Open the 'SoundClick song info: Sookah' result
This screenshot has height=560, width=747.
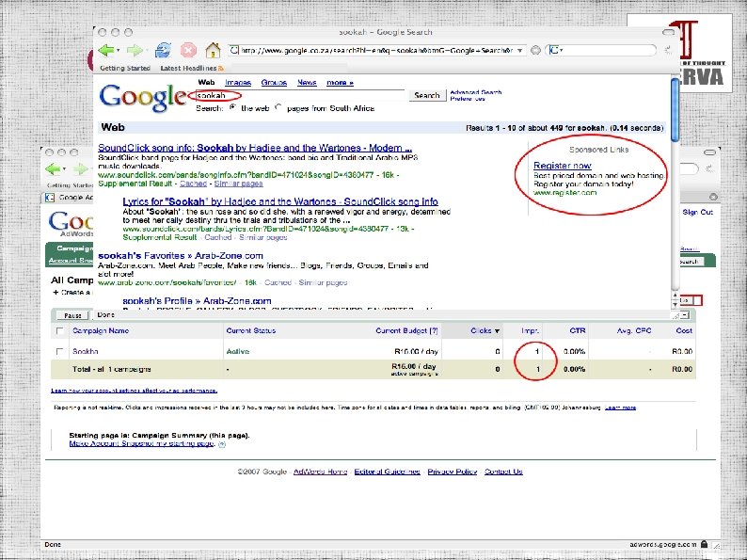(255, 148)
